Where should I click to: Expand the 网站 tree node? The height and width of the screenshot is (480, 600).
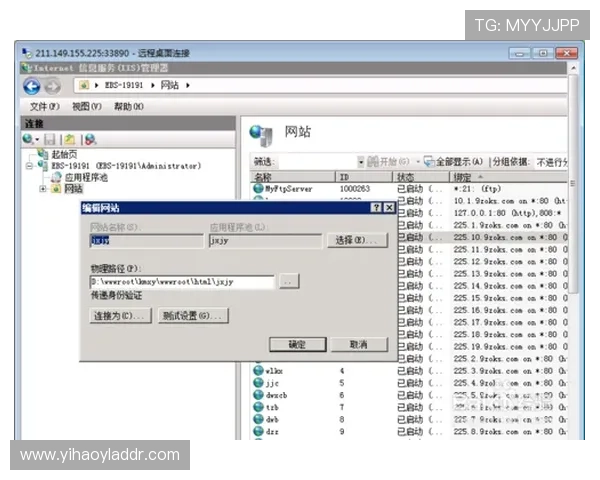pyautogui.click(x=43, y=188)
